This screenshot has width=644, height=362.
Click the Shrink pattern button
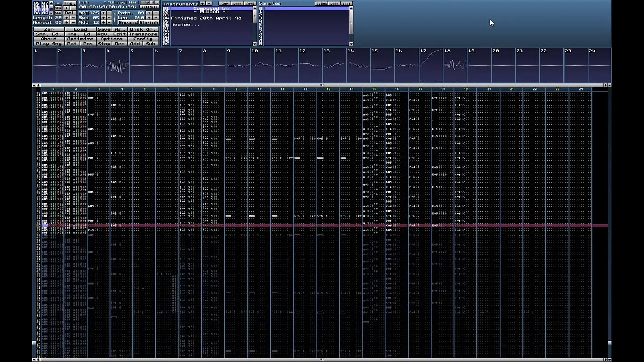(149, 22)
